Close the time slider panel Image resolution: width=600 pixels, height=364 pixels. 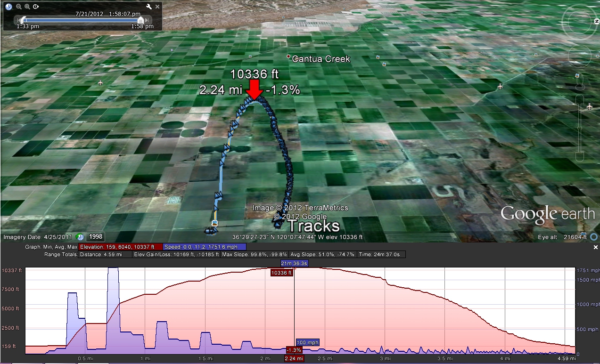(x=158, y=6)
